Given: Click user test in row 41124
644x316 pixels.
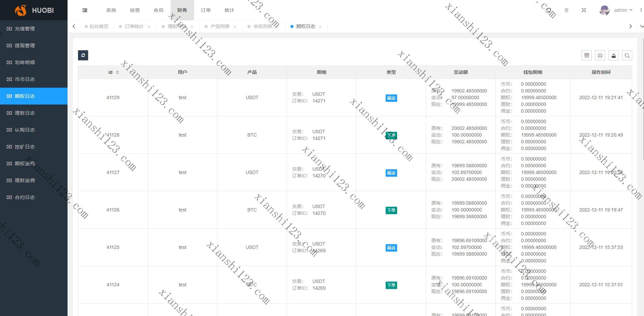Looking at the screenshot, I should pyautogui.click(x=182, y=285).
